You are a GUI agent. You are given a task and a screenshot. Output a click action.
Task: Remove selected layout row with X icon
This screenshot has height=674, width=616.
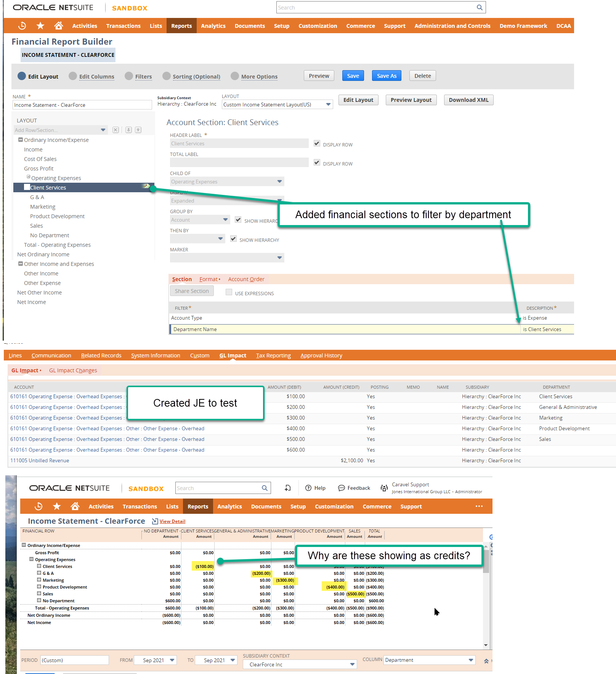coord(115,130)
